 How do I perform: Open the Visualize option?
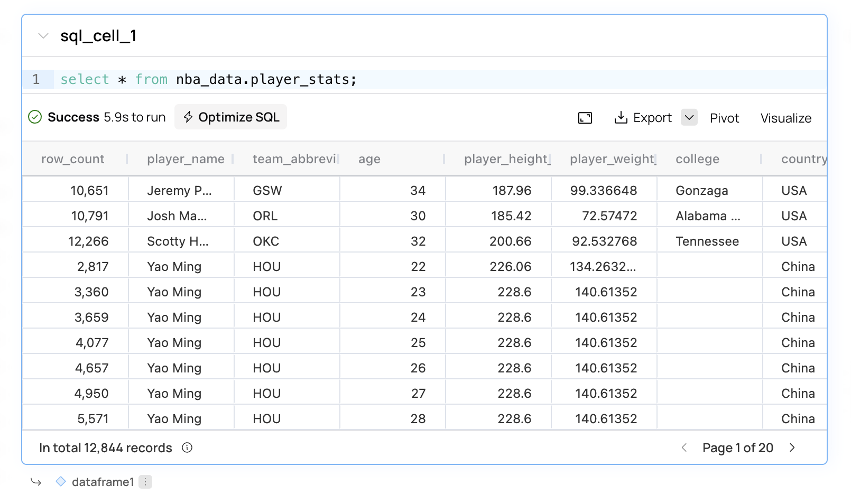[x=786, y=118]
